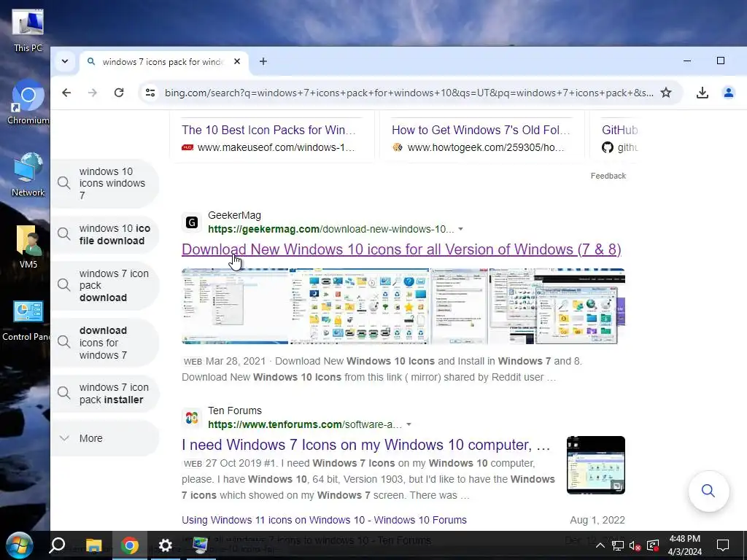Open This PC desktop icon

[28, 29]
